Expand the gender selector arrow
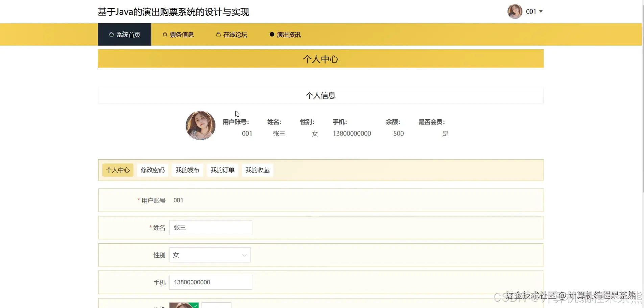 click(244, 255)
